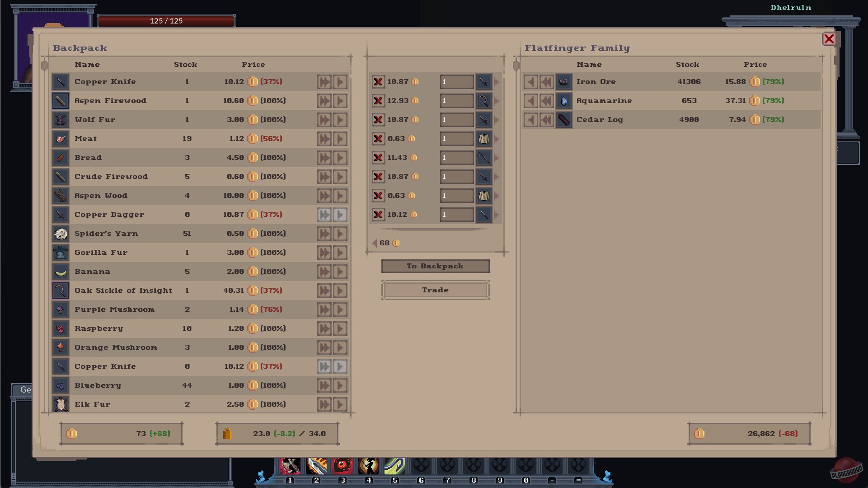Screen dimensions: 868x488
Task: Click the Meat item icon in backpack
Action: pos(61,139)
